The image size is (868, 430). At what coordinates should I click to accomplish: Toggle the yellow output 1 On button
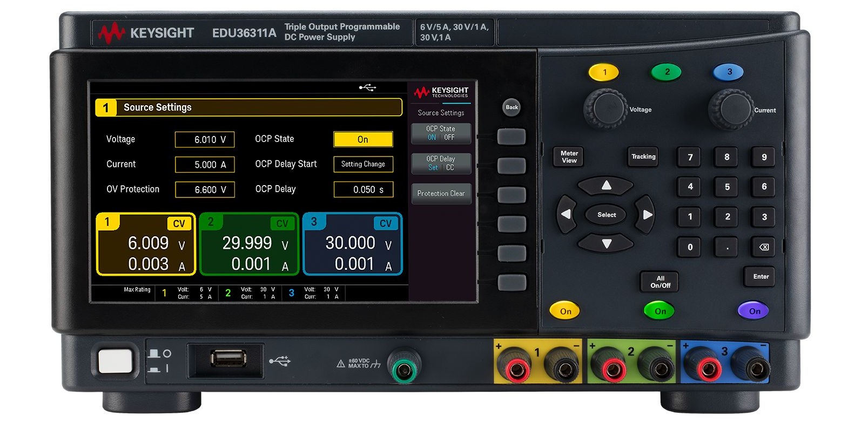click(565, 311)
